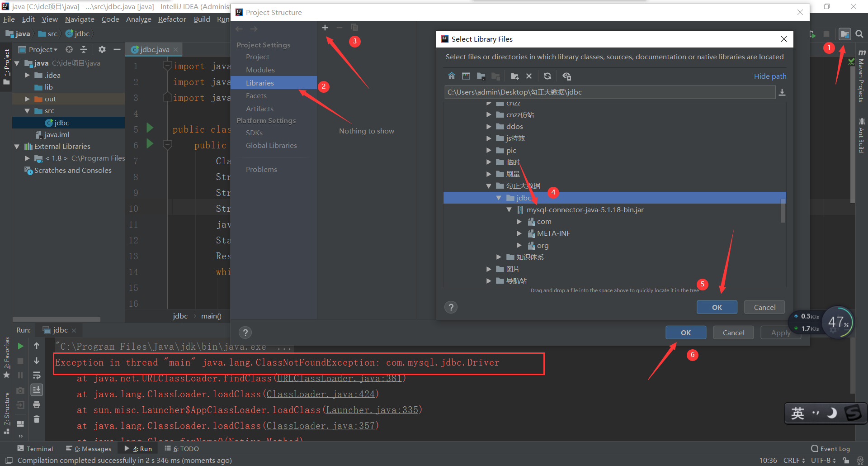
Task: Expand the ddos folder in Select Library Files
Action: pos(489,126)
